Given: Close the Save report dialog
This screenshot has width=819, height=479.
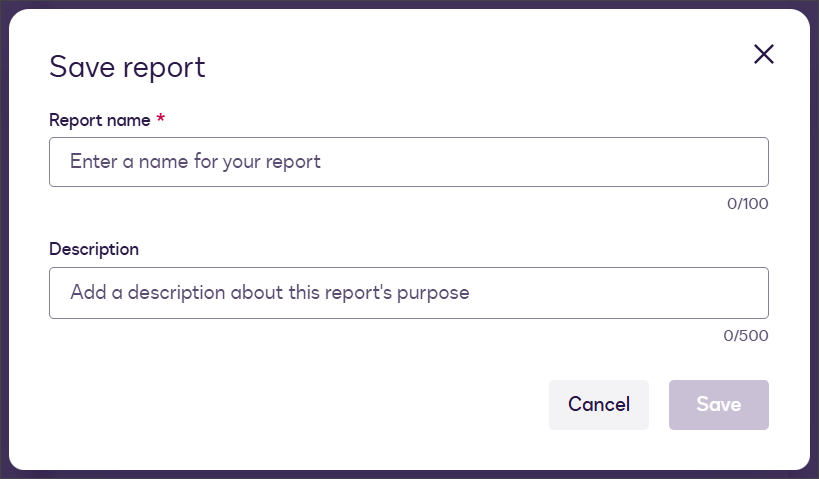Looking at the screenshot, I should [764, 54].
